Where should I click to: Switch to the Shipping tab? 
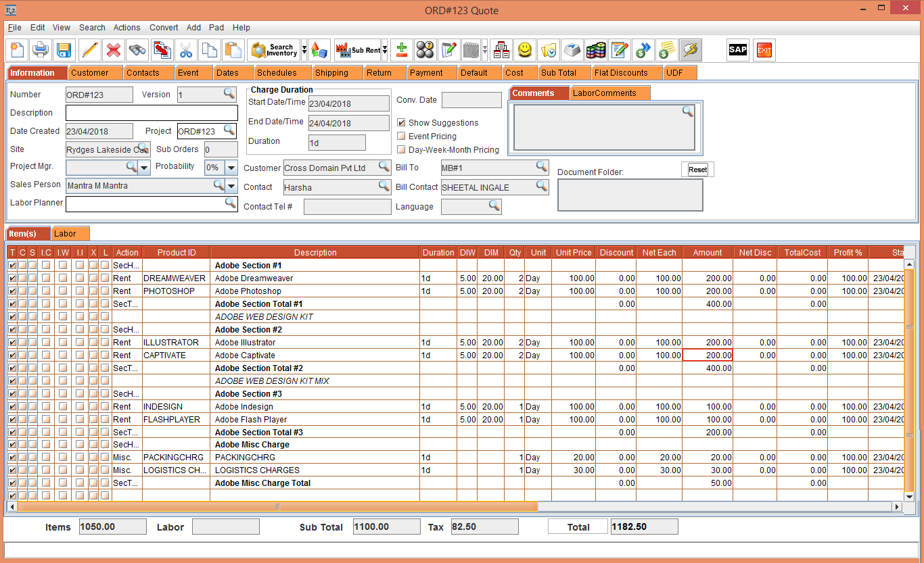pos(331,73)
